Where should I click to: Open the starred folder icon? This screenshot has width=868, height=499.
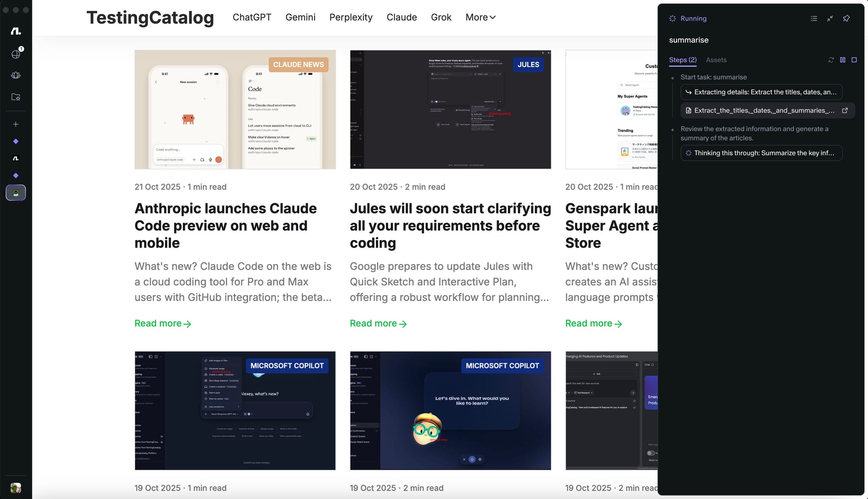click(16, 97)
